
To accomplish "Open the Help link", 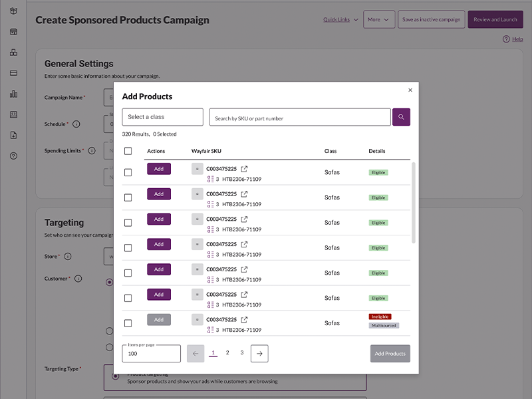I will [x=517, y=39].
